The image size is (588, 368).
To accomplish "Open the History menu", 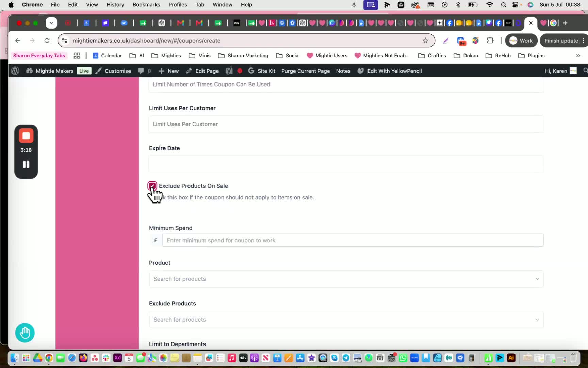I will (x=115, y=5).
